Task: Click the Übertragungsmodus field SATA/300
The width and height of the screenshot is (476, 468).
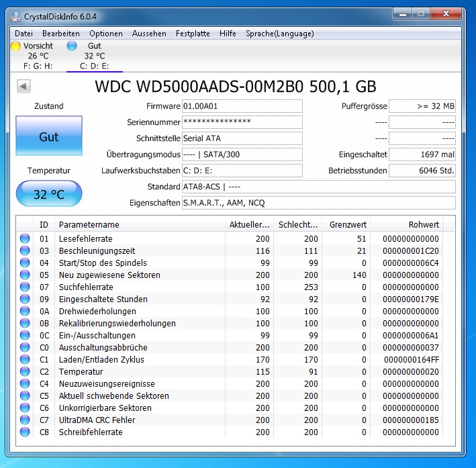Action: [x=242, y=154]
